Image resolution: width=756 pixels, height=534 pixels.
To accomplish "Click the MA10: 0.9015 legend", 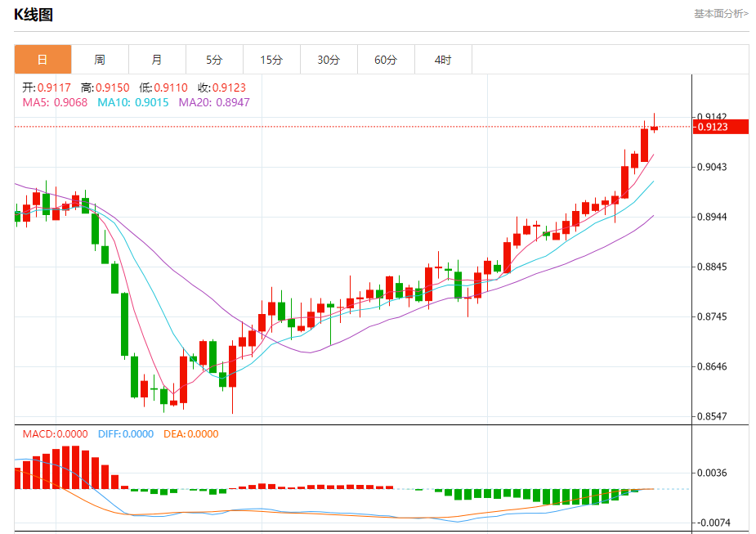I will [133, 102].
